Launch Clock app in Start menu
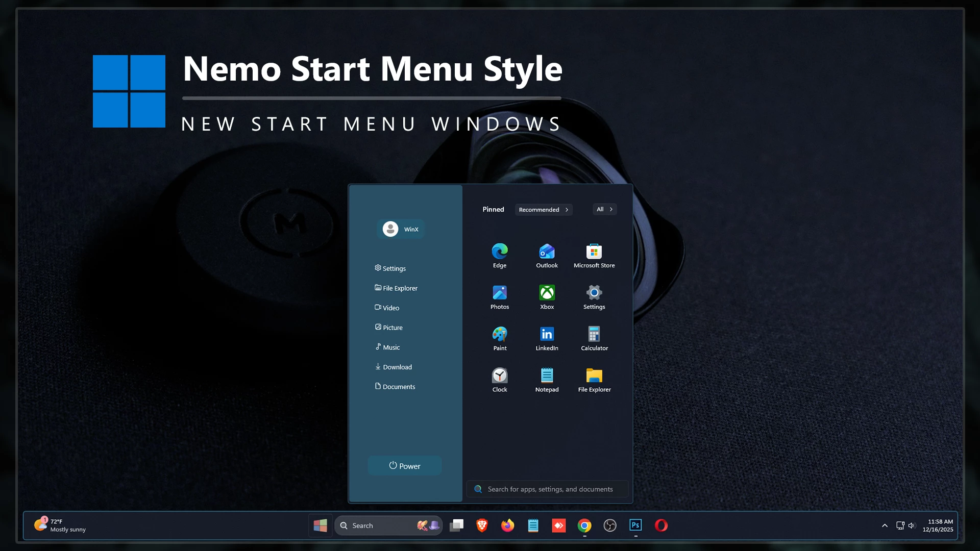Image resolution: width=980 pixels, height=551 pixels. click(500, 380)
